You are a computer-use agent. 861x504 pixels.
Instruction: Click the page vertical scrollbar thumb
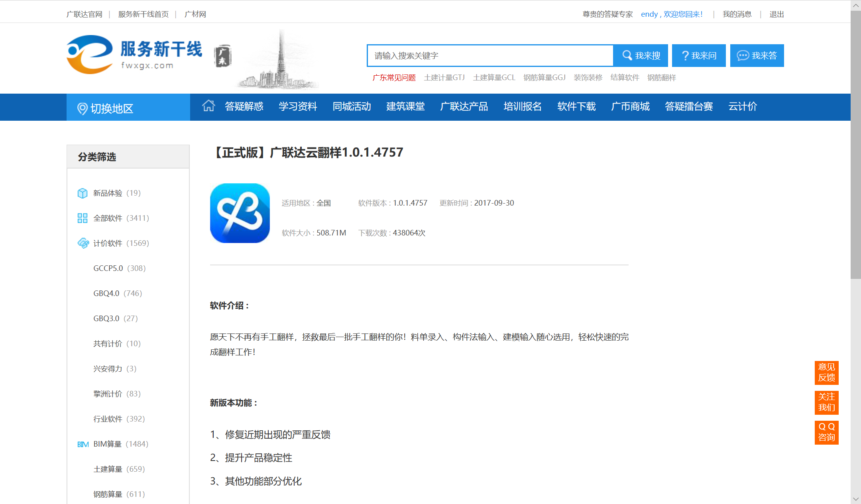[856, 145]
